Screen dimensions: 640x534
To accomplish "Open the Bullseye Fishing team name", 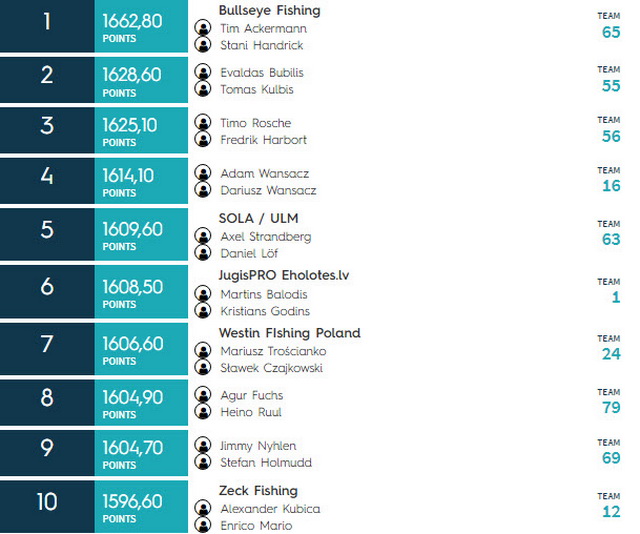I will 269,10.
